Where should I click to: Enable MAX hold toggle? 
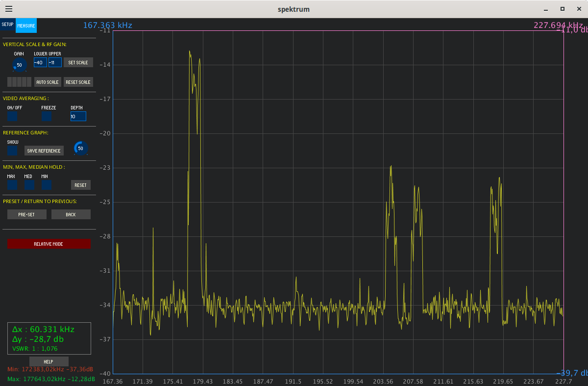[12, 185]
